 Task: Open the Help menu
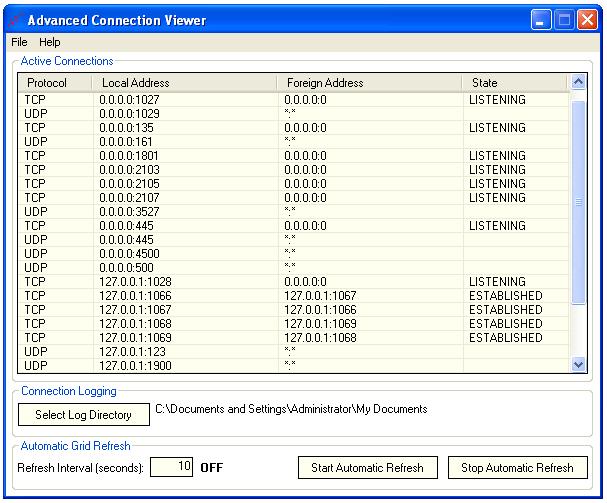click(x=49, y=42)
